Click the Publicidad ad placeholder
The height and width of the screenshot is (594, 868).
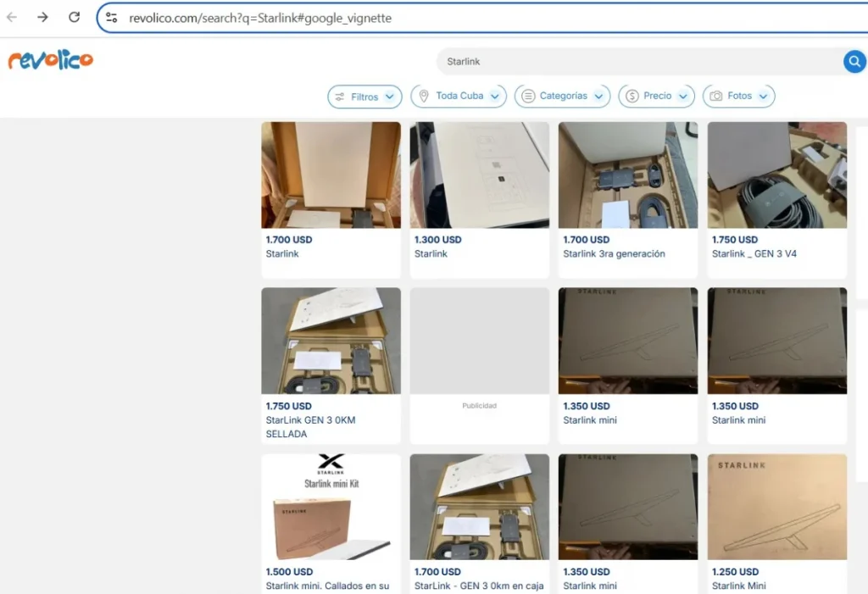pyautogui.click(x=480, y=341)
